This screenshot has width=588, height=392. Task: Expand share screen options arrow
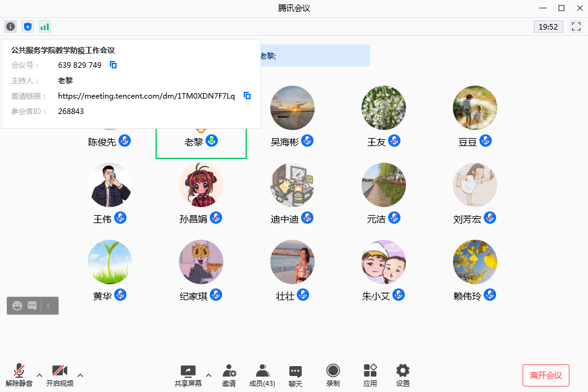click(208, 375)
